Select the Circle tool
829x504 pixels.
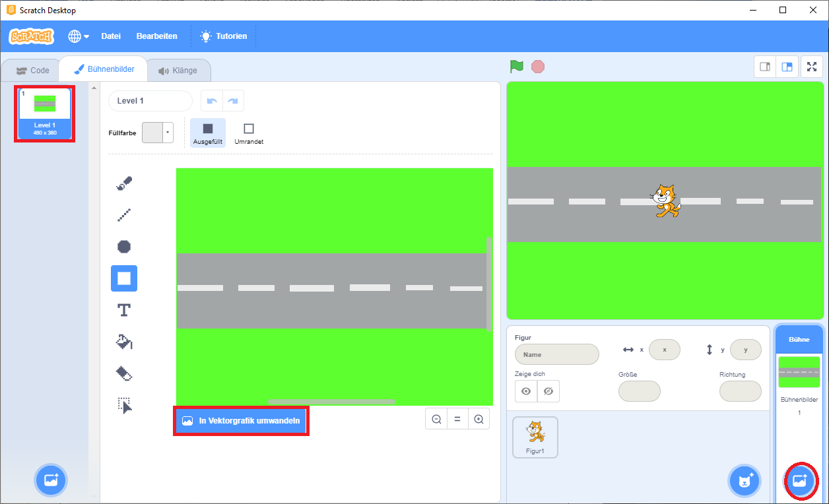(124, 247)
